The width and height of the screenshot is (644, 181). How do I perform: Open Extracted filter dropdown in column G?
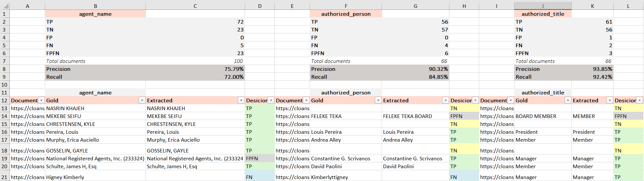pos(445,100)
